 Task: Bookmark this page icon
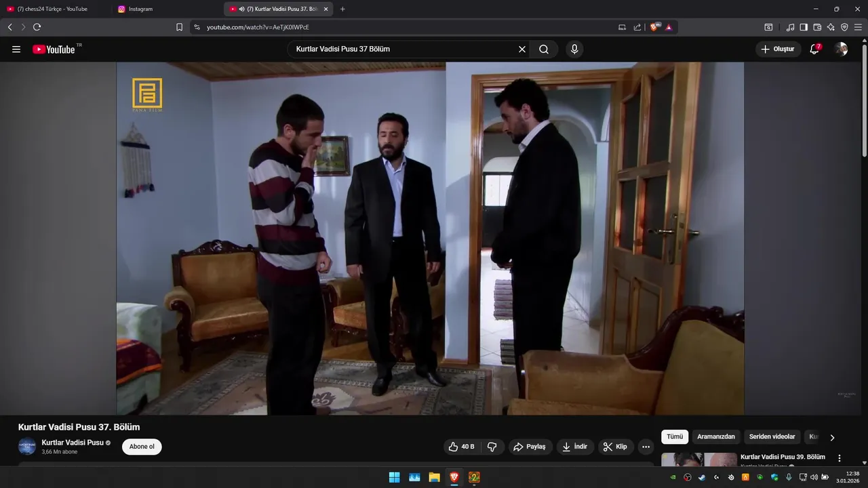(x=180, y=27)
